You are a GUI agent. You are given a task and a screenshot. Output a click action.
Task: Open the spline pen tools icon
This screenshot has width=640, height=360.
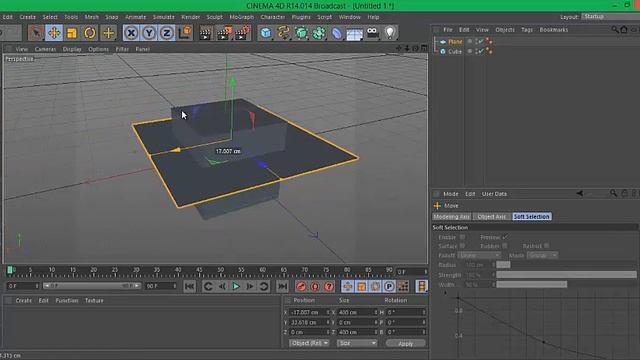pos(283,33)
